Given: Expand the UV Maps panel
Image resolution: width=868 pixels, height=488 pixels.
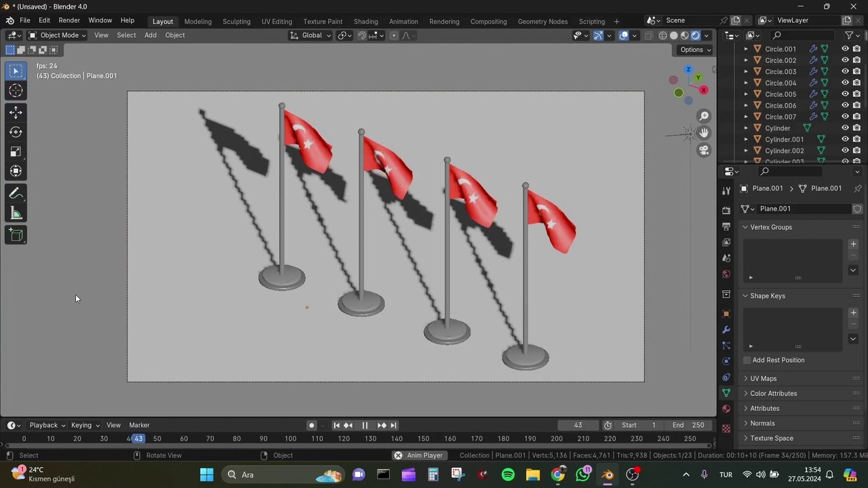Looking at the screenshot, I should coord(763,378).
